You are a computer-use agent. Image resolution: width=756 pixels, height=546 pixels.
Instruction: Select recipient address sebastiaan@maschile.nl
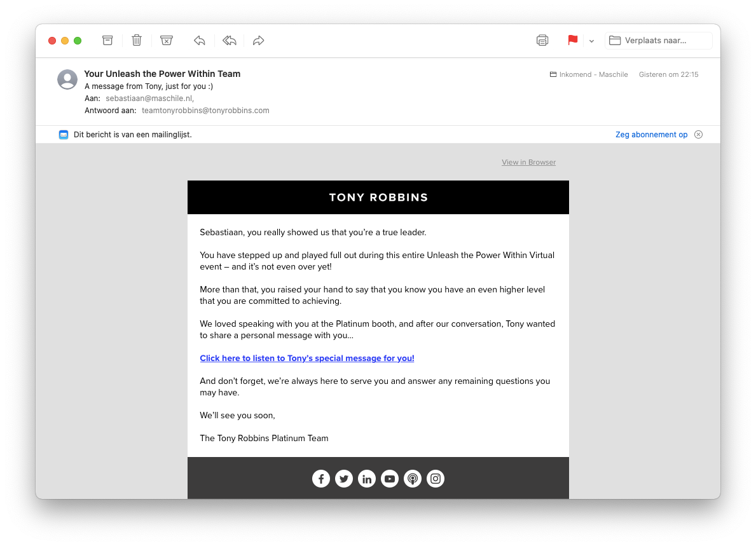[150, 99]
